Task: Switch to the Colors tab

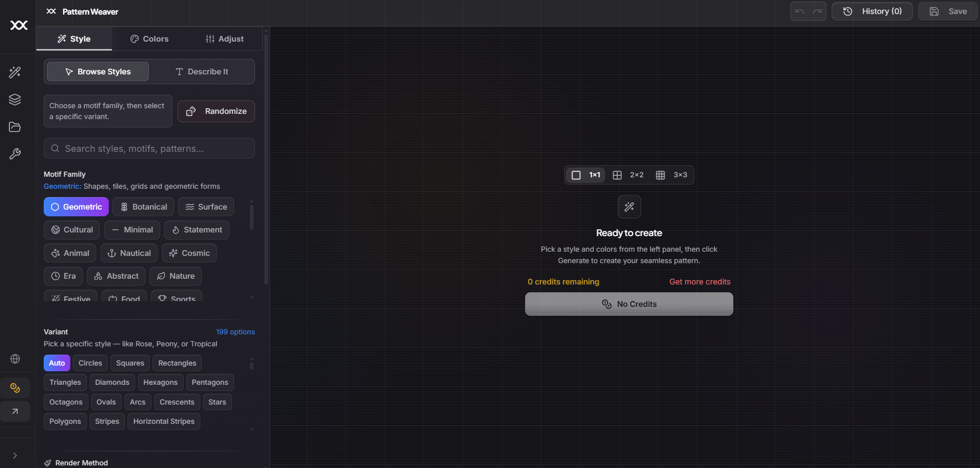Action: [x=149, y=39]
